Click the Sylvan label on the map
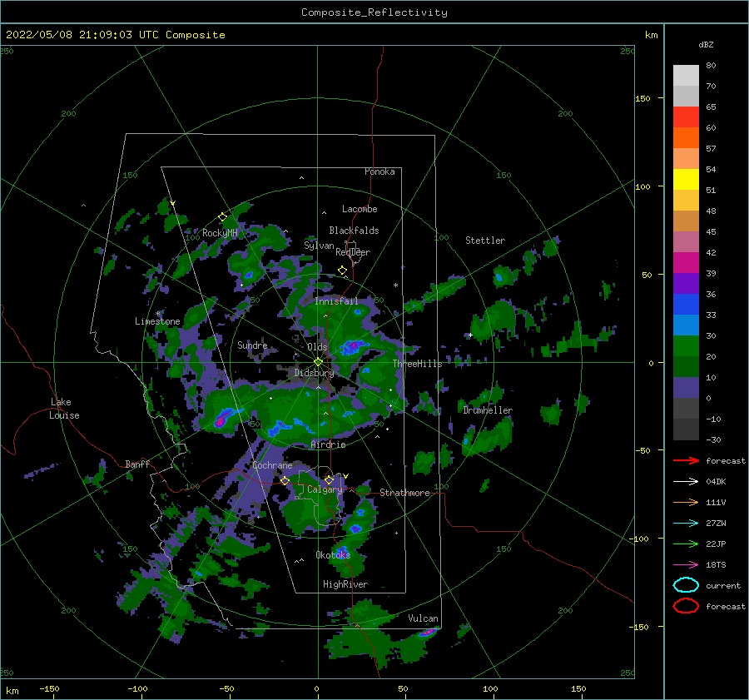The width and height of the screenshot is (749, 700). click(319, 246)
